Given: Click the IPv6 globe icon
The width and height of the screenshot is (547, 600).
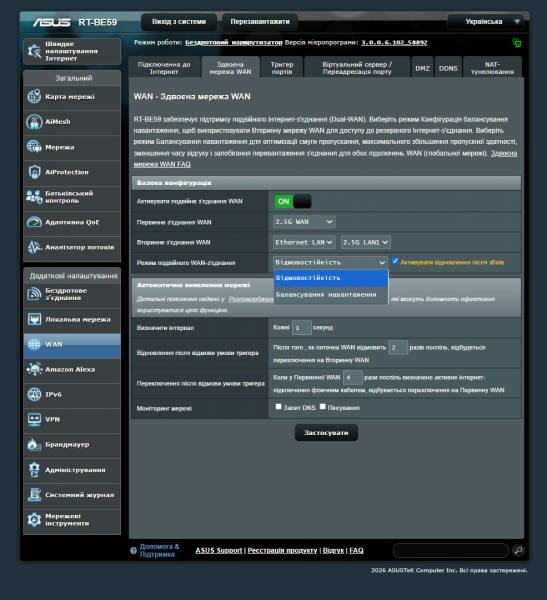Looking at the screenshot, I should pos(34,395).
